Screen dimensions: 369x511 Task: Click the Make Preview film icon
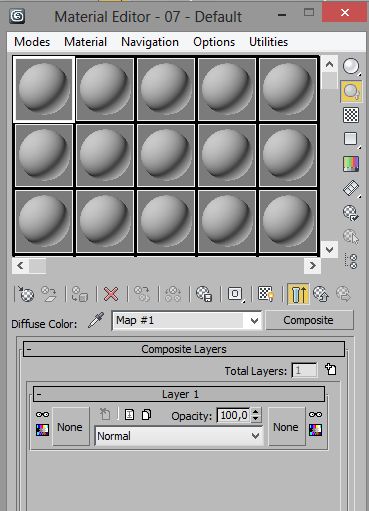(351, 189)
